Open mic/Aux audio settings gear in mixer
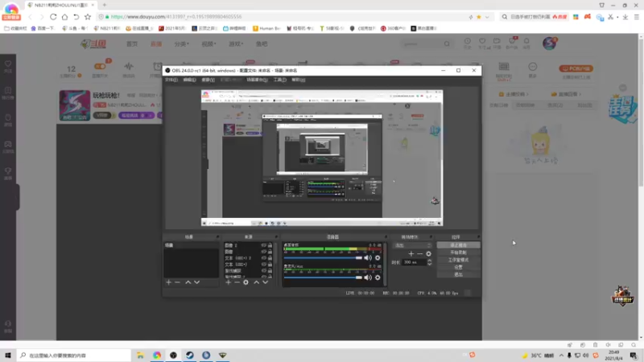This screenshot has height=362, width=644. coord(378,278)
